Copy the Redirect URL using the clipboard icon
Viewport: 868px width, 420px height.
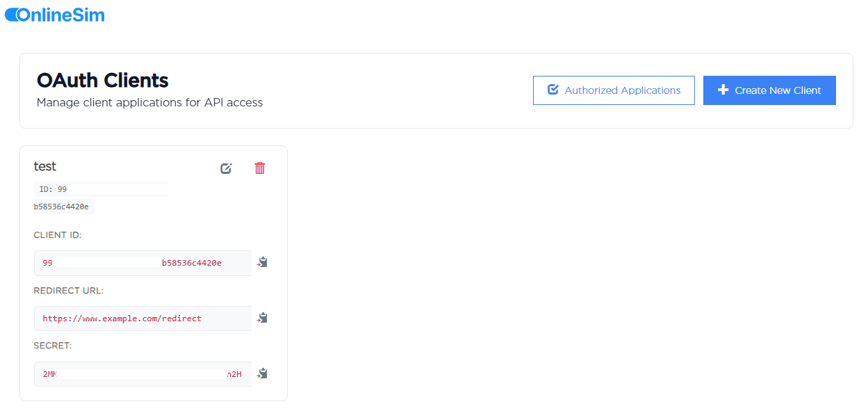(262, 318)
